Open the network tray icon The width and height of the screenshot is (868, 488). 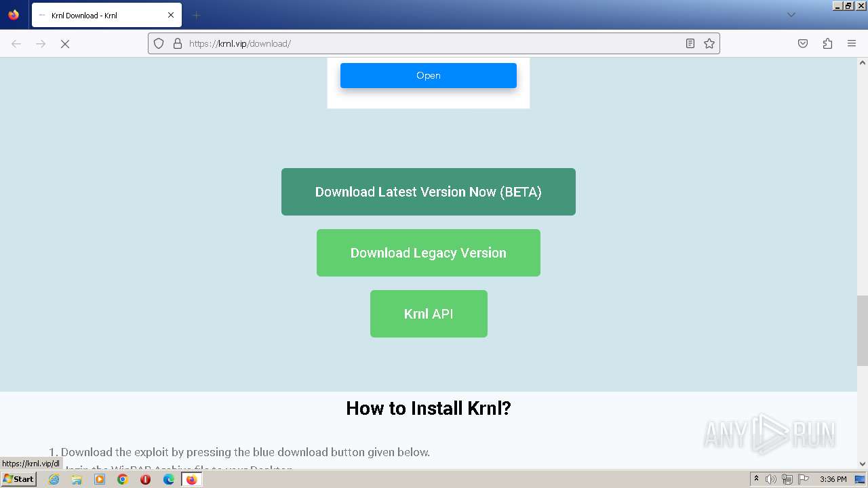click(x=787, y=479)
